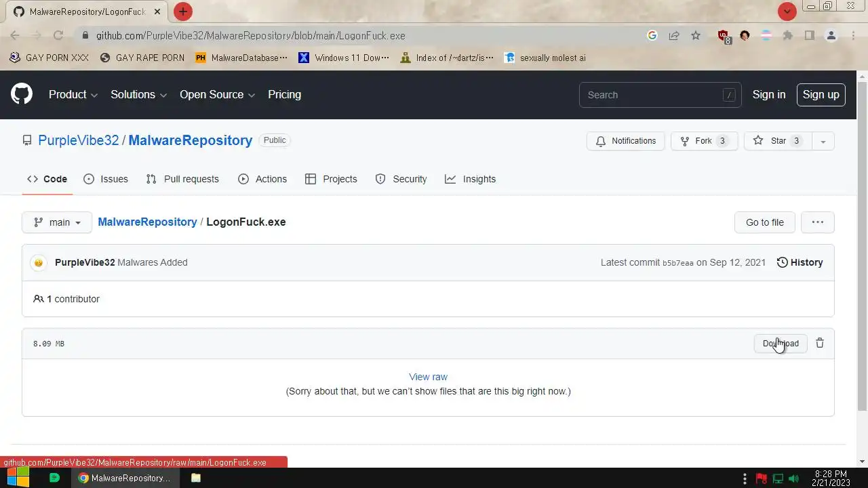Download the file
868x488 pixels.
(x=781, y=343)
